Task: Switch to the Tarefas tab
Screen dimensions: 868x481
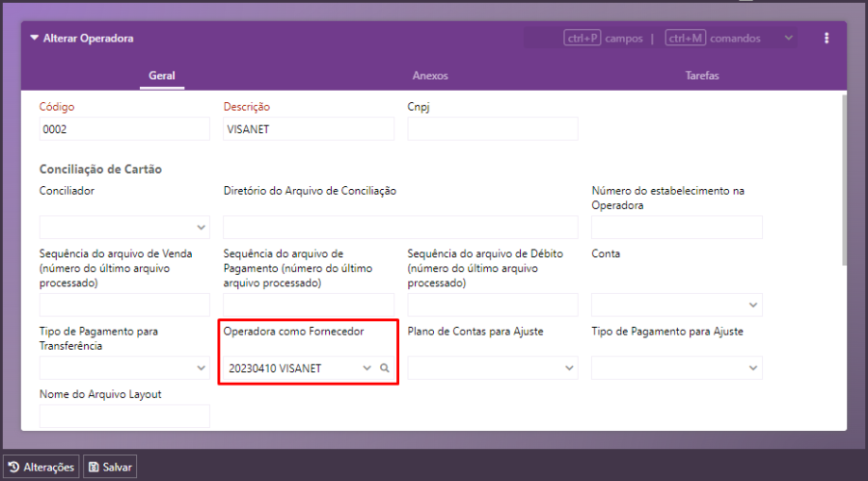Action: pos(702,76)
